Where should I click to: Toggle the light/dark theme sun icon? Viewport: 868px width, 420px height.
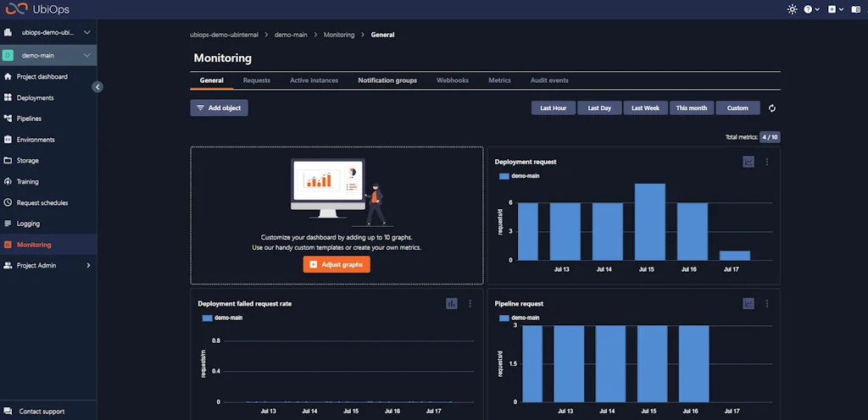coord(793,9)
